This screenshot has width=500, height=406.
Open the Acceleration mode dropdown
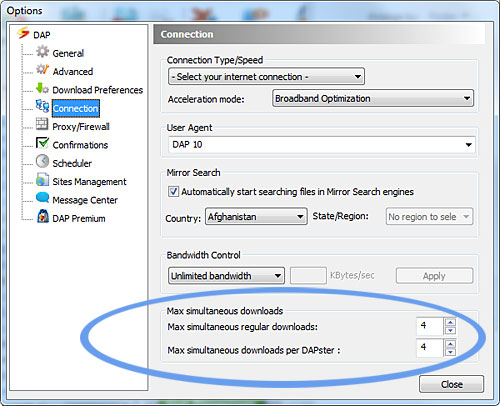click(373, 98)
